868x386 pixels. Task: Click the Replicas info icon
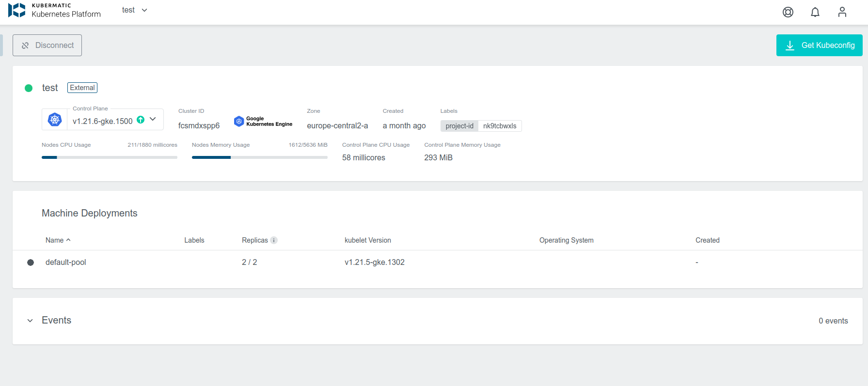tap(274, 240)
